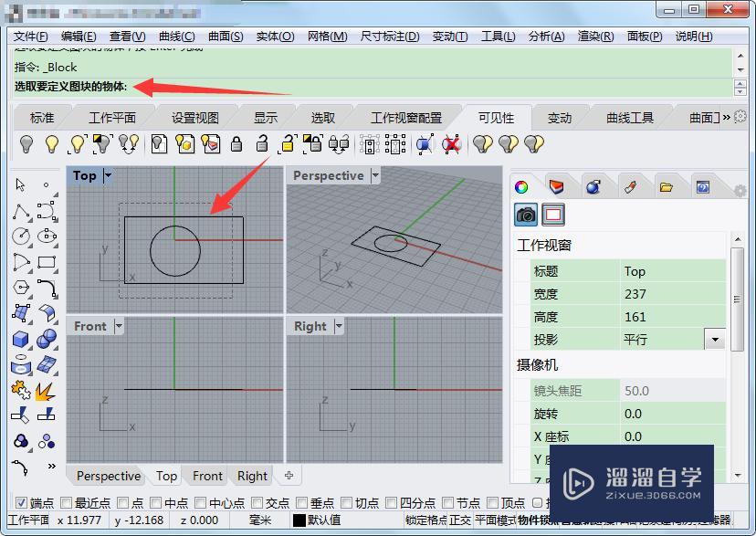Open the 投影 平行 projection dropdown

[715, 340]
